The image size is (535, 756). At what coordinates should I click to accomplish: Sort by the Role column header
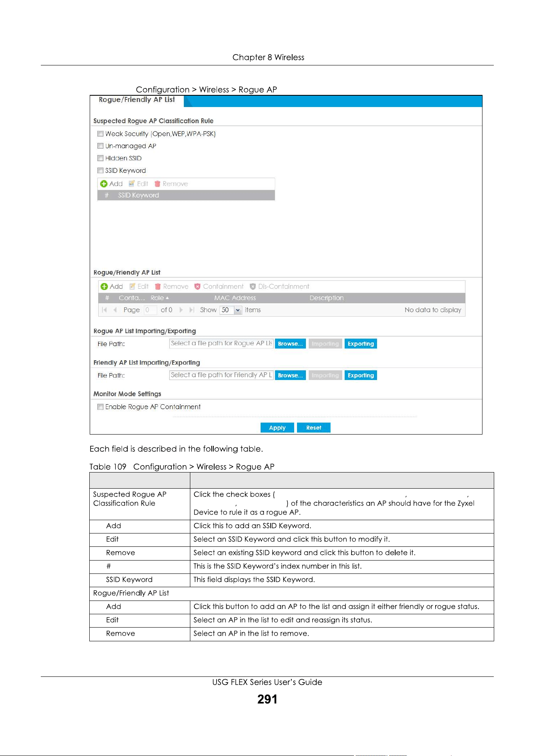coord(160,298)
